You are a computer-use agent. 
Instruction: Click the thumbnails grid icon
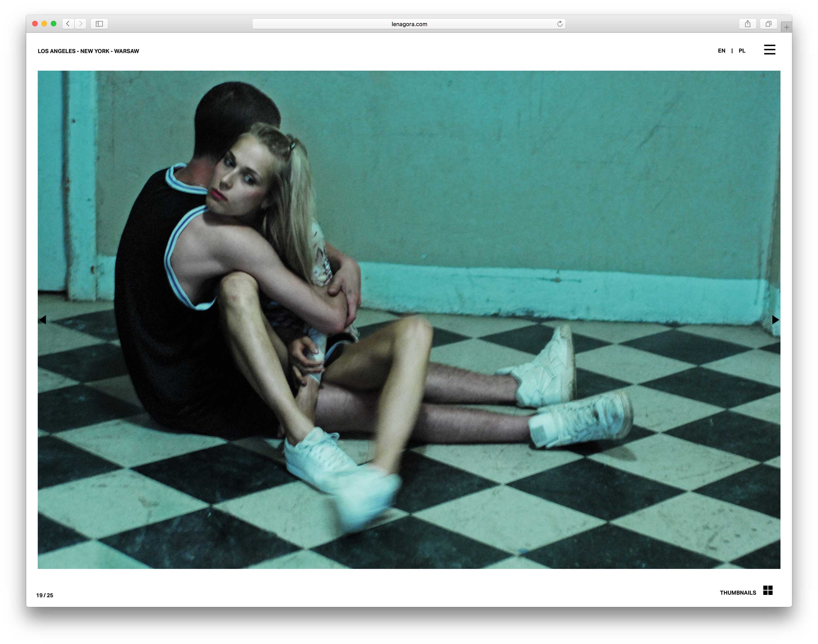point(768,590)
